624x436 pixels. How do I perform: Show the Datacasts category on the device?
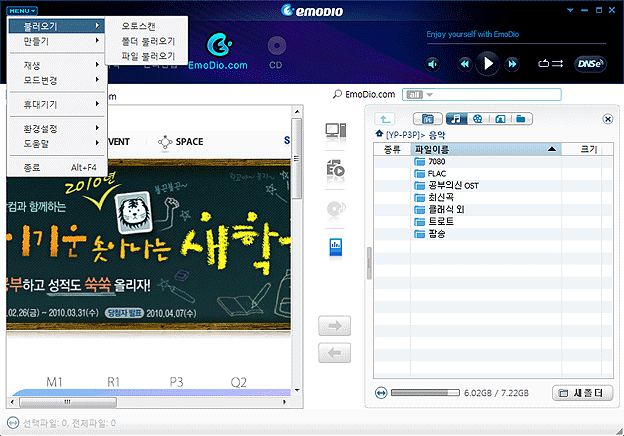pyautogui.click(x=428, y=119)
